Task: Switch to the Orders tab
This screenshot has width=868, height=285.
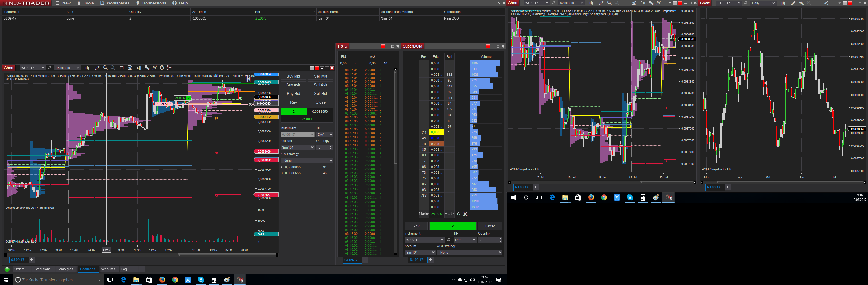Action: point(19,269)
